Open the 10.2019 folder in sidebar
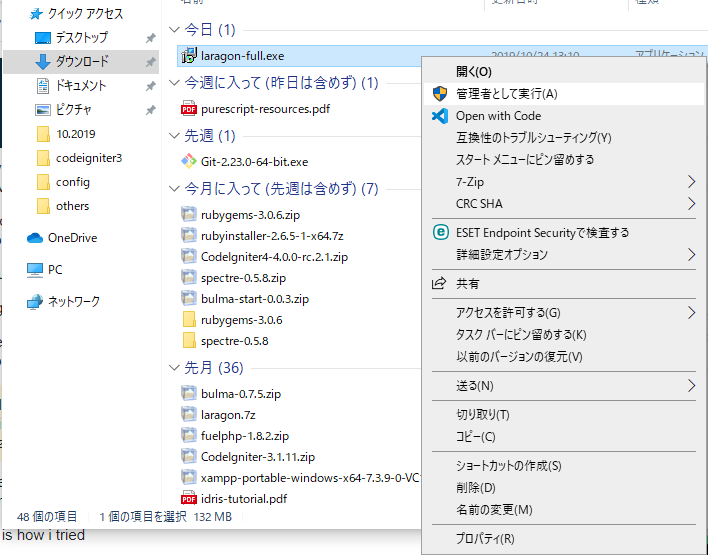708x555 pixels. (75, 134)
